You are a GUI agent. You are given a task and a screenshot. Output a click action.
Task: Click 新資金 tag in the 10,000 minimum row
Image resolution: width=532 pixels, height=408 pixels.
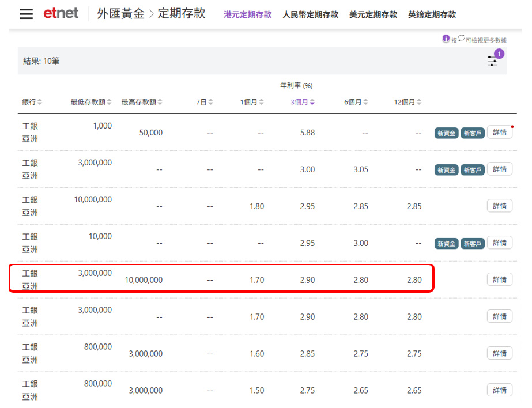[446, 244]
